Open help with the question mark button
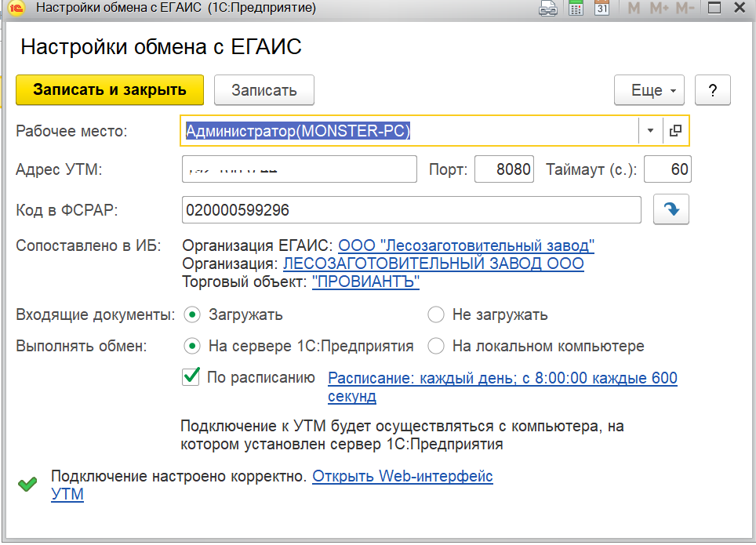This screenshot has height=545, width=756. [713, 90]
